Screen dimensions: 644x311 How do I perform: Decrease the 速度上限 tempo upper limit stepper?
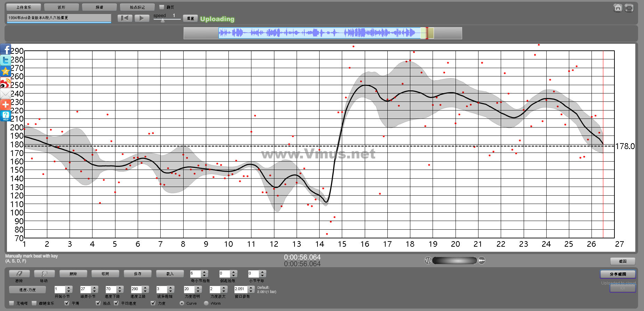tap(145, 291)
